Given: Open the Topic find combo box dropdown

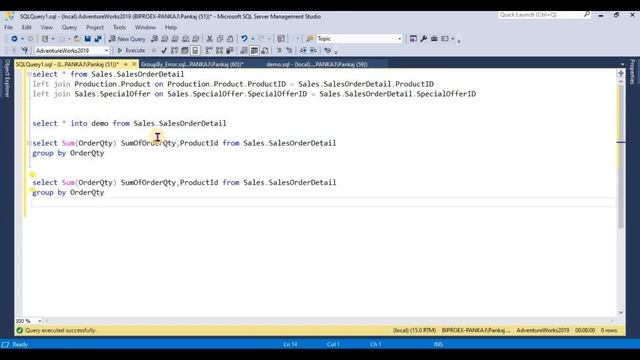Looking at the screenshot, I should pos(400,38).
